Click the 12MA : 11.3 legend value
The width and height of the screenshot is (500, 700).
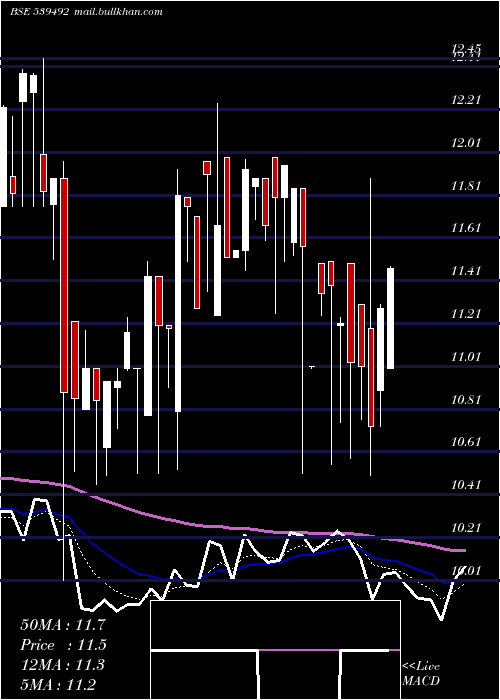(63, 665)
